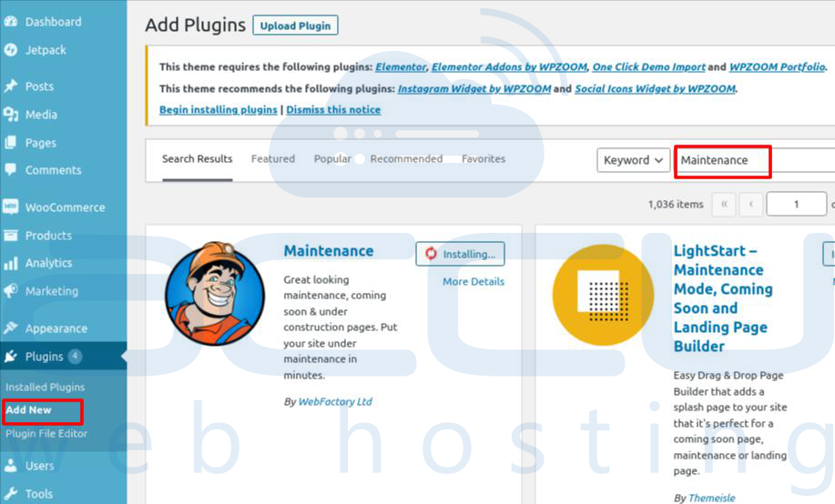The height and width of the screenshot is (504, 835).
Task: Switch to the Popular tab
Action: tap(332, 158)
